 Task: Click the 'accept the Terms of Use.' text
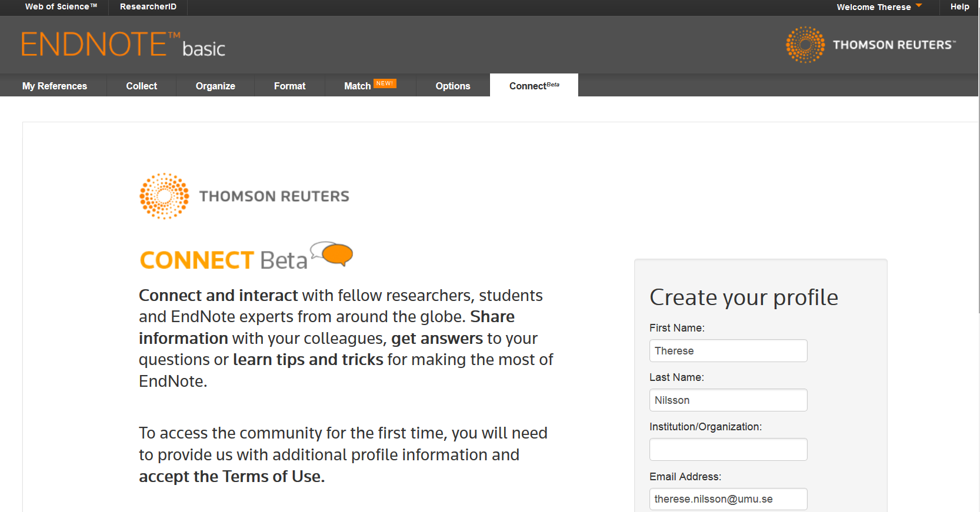tap(232, 477)
